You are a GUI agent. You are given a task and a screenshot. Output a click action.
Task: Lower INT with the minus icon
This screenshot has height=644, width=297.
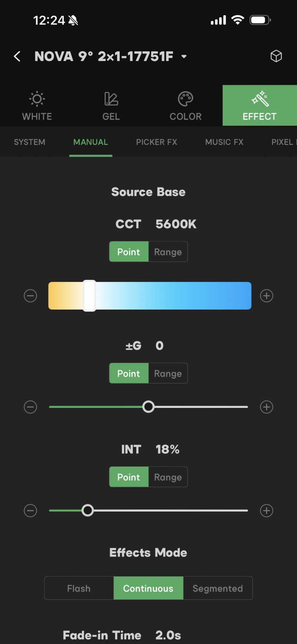[x=31, y=511]
